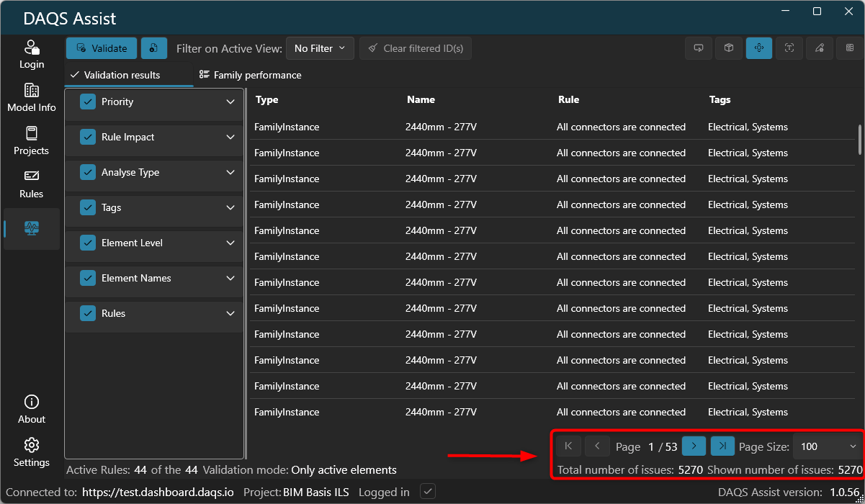Image resolution: width=865 pixels, height=504 pixels.
Task: Click the Validate button
Action: [x=102, y=48]
